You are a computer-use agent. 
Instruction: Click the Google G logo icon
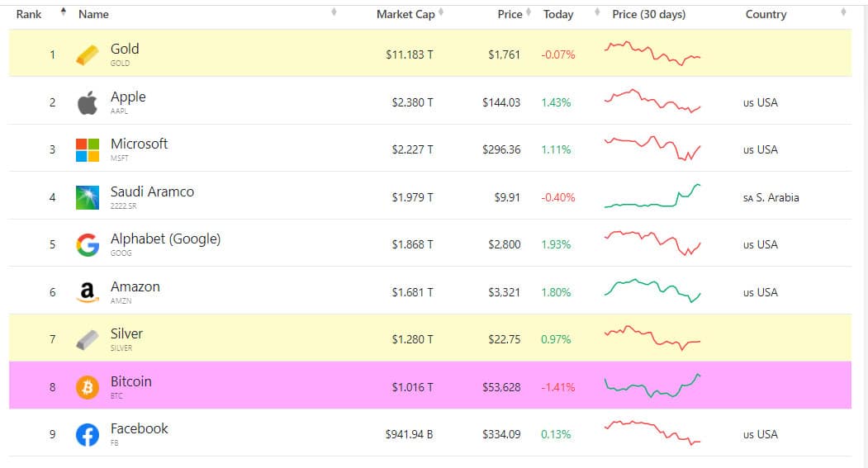tap(88, 245)
